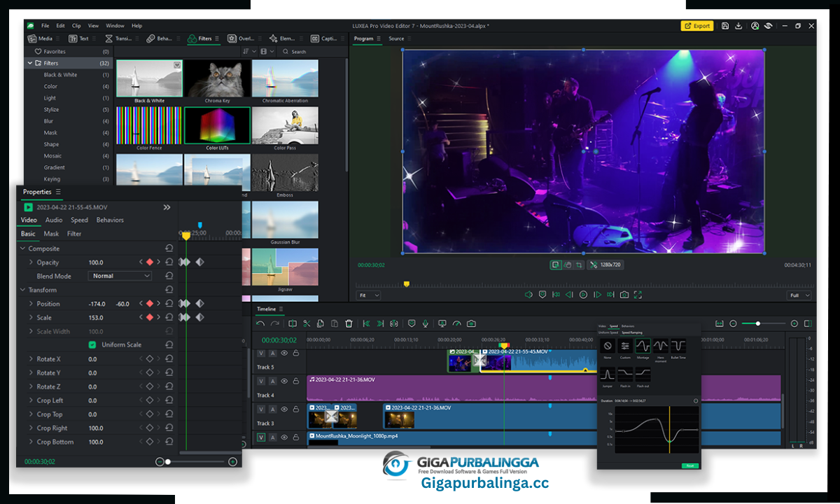This screenshot has height=504, width=840.
Task: Play the preview with the play button
Action: coord(583,295)
